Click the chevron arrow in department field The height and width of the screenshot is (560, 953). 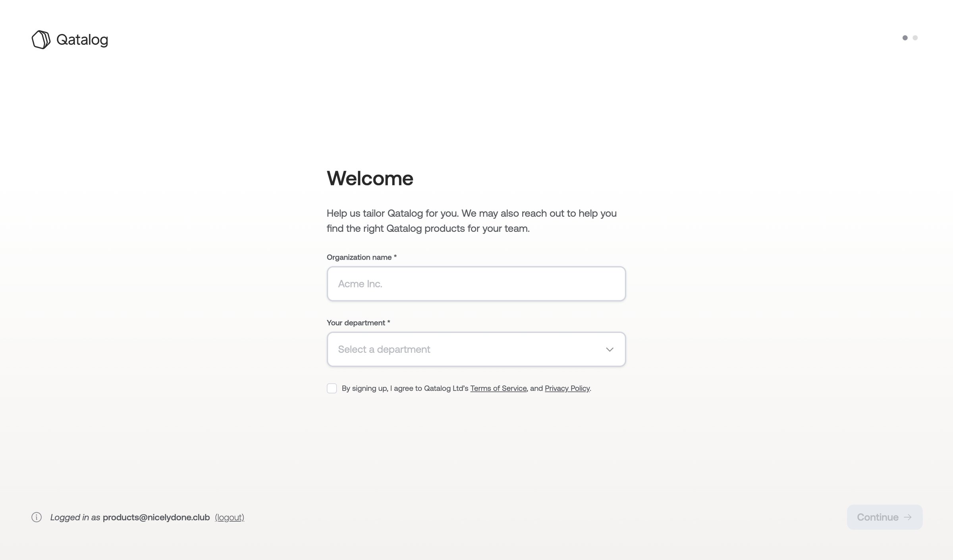pos(610,349)
